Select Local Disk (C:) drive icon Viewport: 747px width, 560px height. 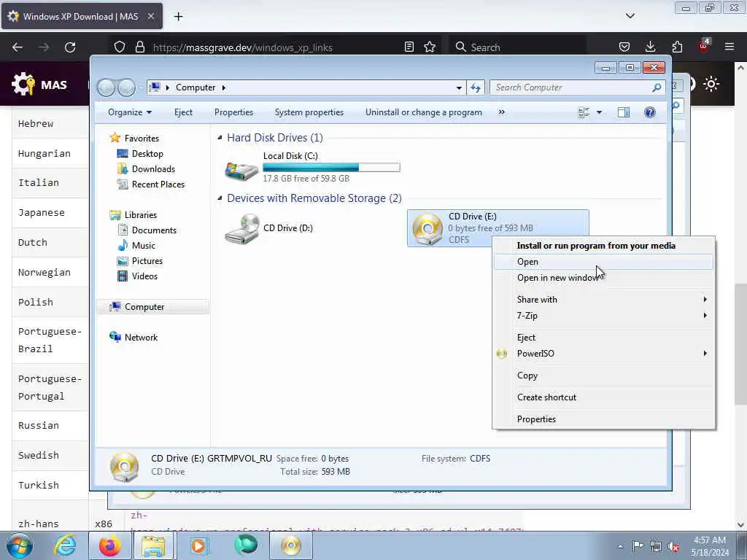coord(241,170)
